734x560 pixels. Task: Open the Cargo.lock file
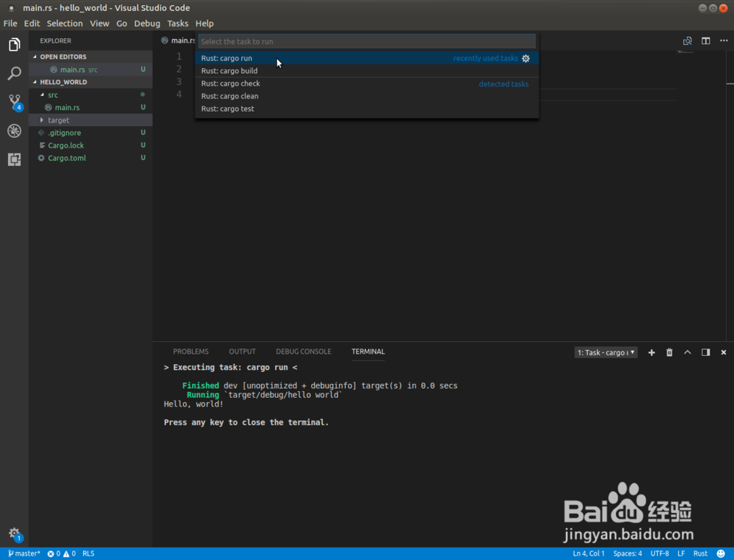click(x=90, y=145)
